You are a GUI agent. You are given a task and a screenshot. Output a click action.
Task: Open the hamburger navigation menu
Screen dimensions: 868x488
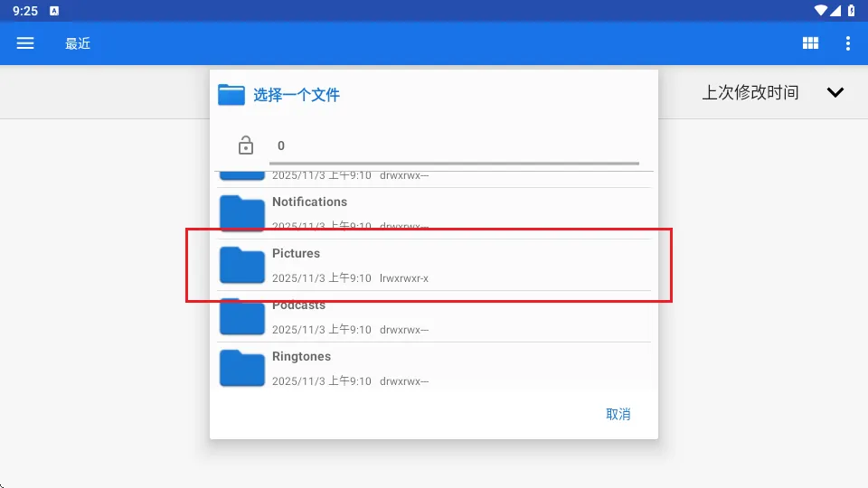point(25,43)
